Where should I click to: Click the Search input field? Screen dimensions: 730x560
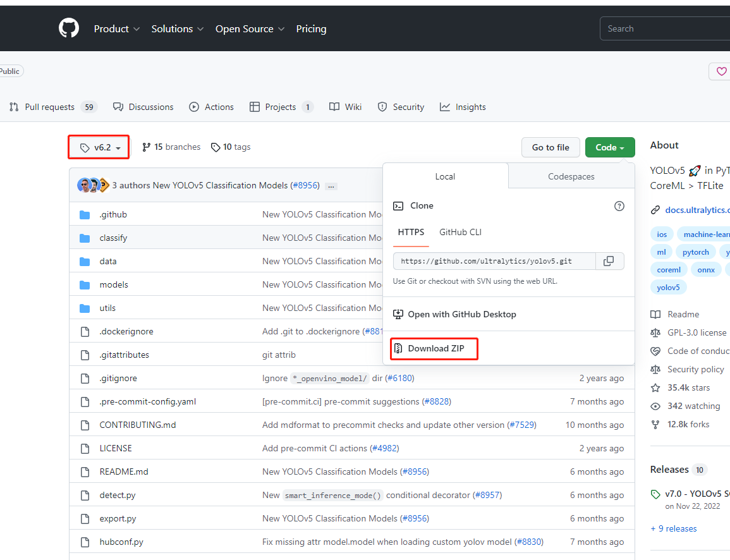665,29
